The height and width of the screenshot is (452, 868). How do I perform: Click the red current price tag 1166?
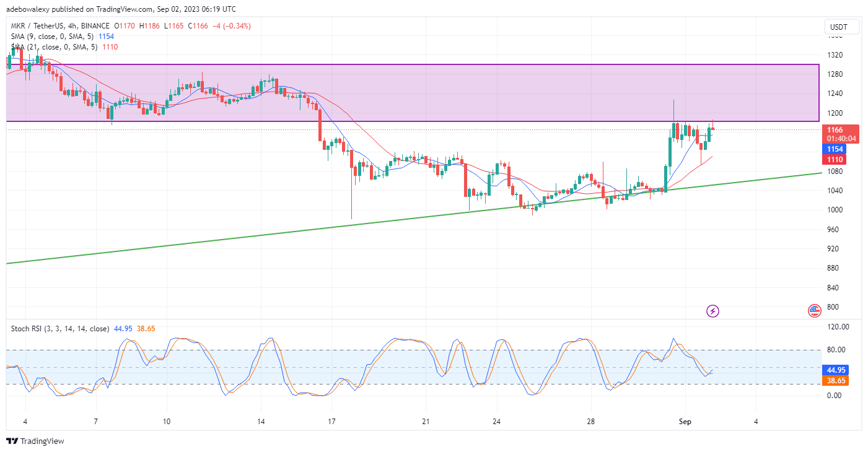[840, 134]
